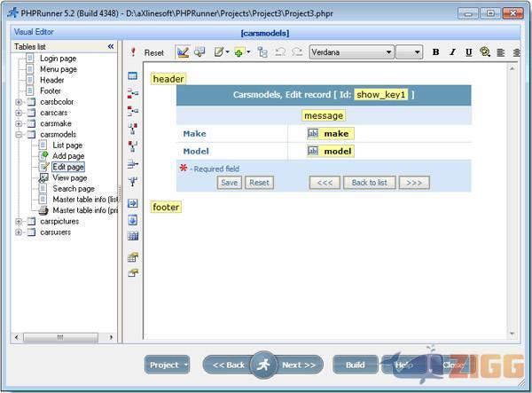Select Header in the tables tree
Screen dimensions: 532x393
(x=52, y=80)
